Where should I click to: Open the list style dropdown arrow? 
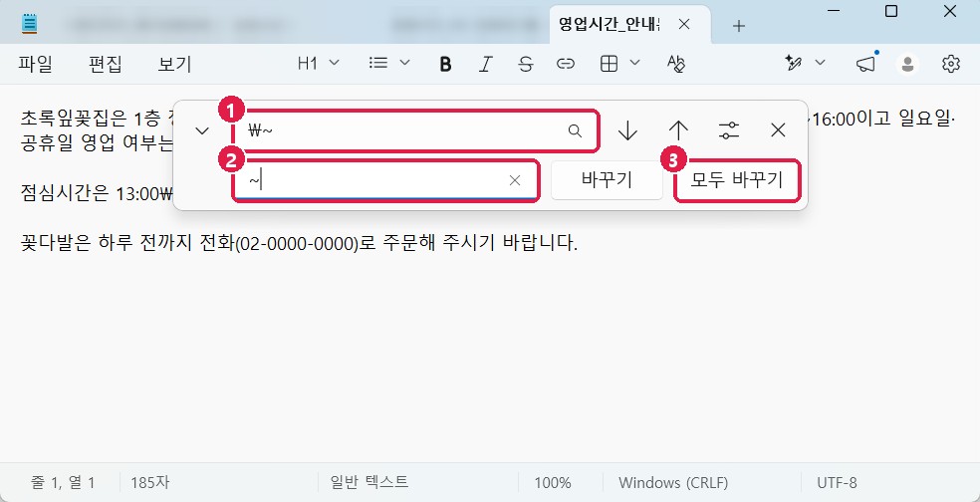[x=404, y=63]
